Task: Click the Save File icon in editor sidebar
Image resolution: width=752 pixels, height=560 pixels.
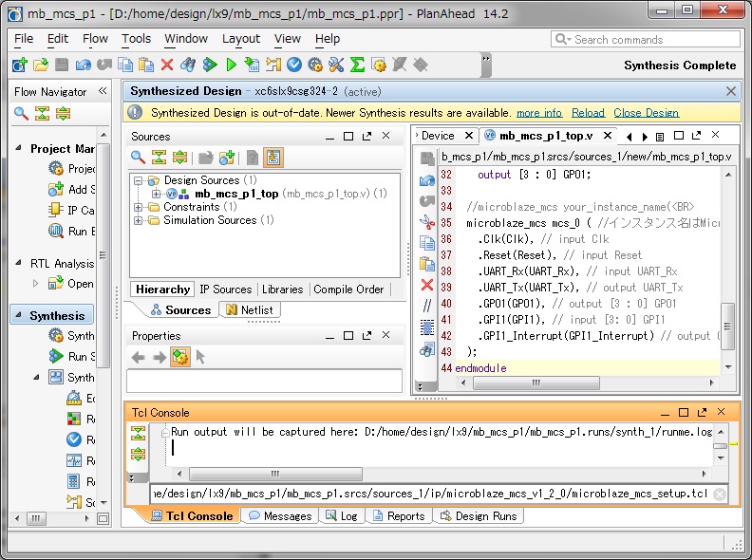Action: (x=427, y=159)
